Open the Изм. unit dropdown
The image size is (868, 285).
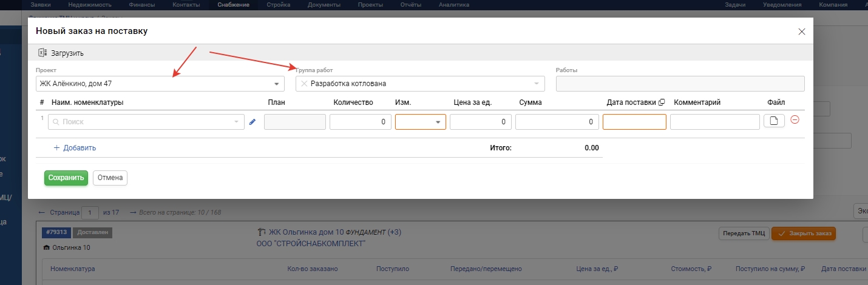(420, 122)
